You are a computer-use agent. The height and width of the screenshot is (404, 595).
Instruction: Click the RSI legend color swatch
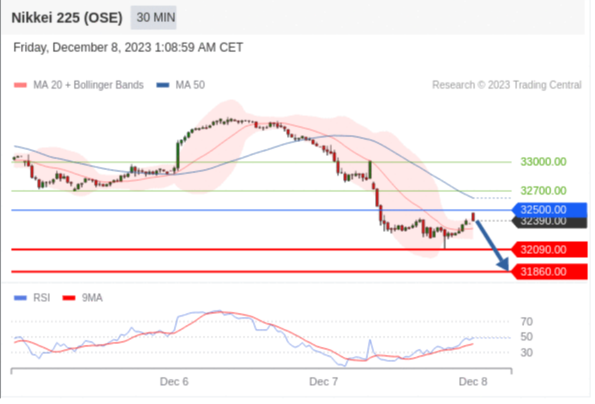(20, 298)
